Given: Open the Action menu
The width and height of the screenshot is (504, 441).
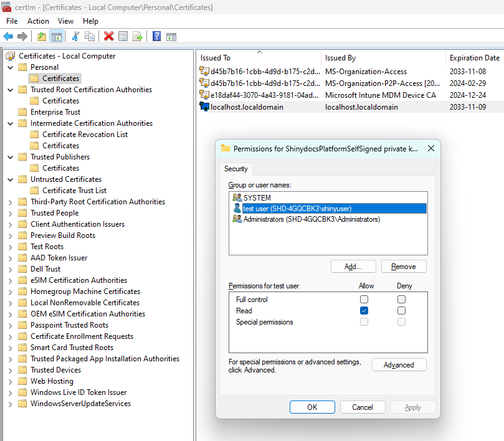Looking at the screenshot, I should [x=38, y=21].
